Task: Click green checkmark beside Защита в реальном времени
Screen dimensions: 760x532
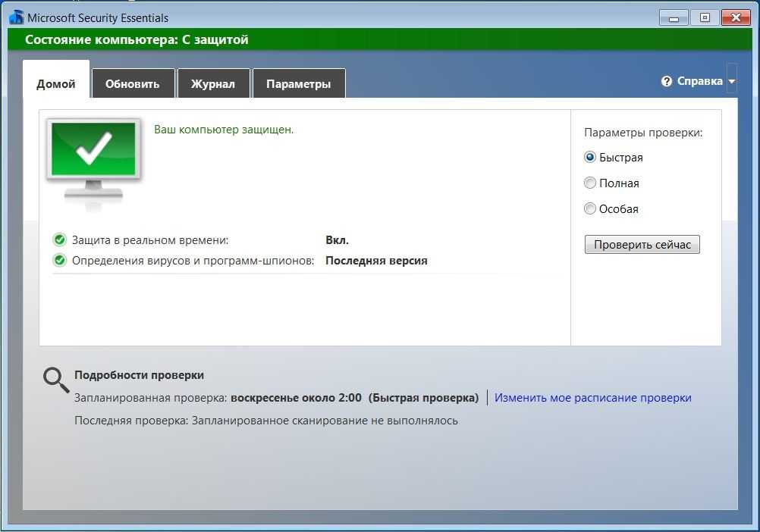Action: (60, 239)
